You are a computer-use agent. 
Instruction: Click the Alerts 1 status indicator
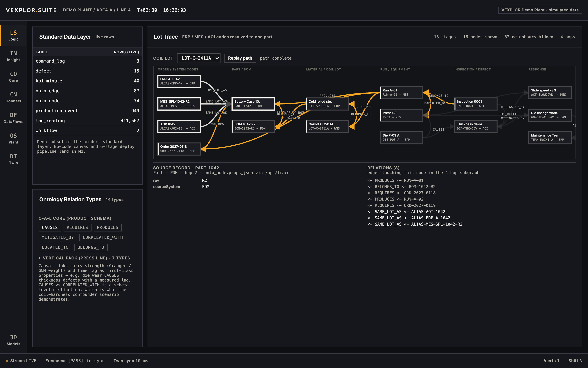[x=551, y=361]
